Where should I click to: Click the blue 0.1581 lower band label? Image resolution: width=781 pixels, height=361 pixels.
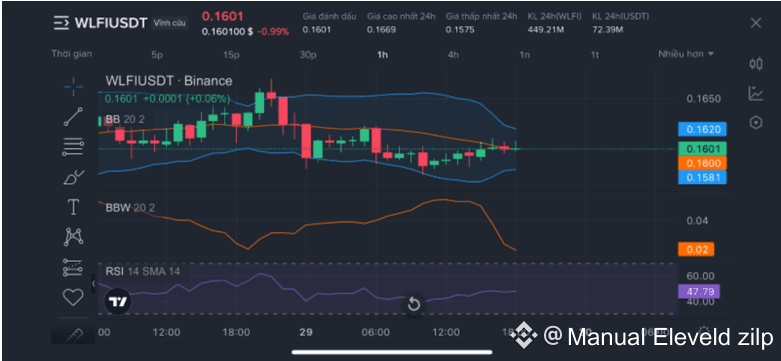(702, 177)
